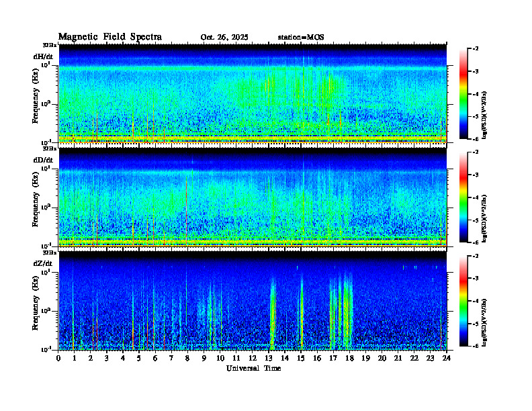Click the 32Hz label atop the dH/dt panel
This screenshot has width=532, height=411.
50,45
